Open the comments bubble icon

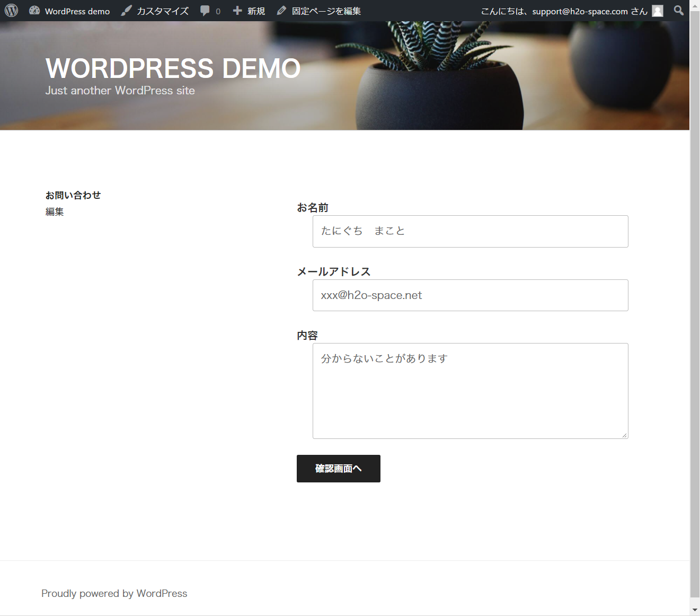[205, 11]
